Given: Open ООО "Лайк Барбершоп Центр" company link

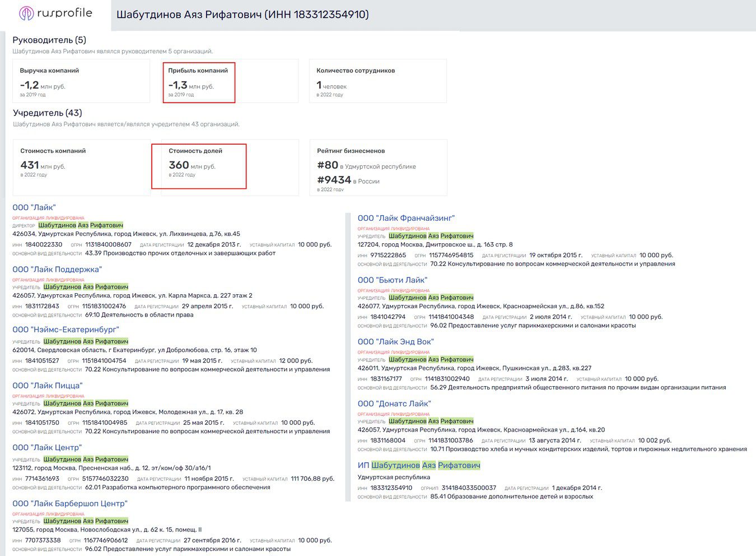Looking at the screenshot, I should (x=70, y=503).
